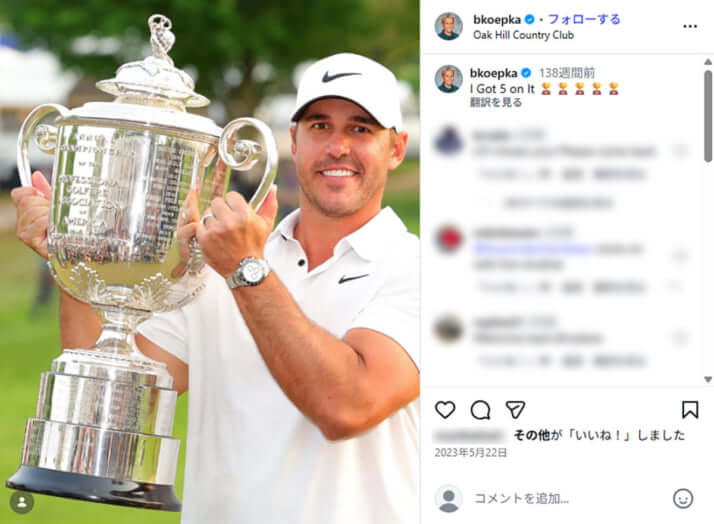The height and width of the screenshot is (524, 714).
Task: Like the post with the heart icon
Action: 445,409
